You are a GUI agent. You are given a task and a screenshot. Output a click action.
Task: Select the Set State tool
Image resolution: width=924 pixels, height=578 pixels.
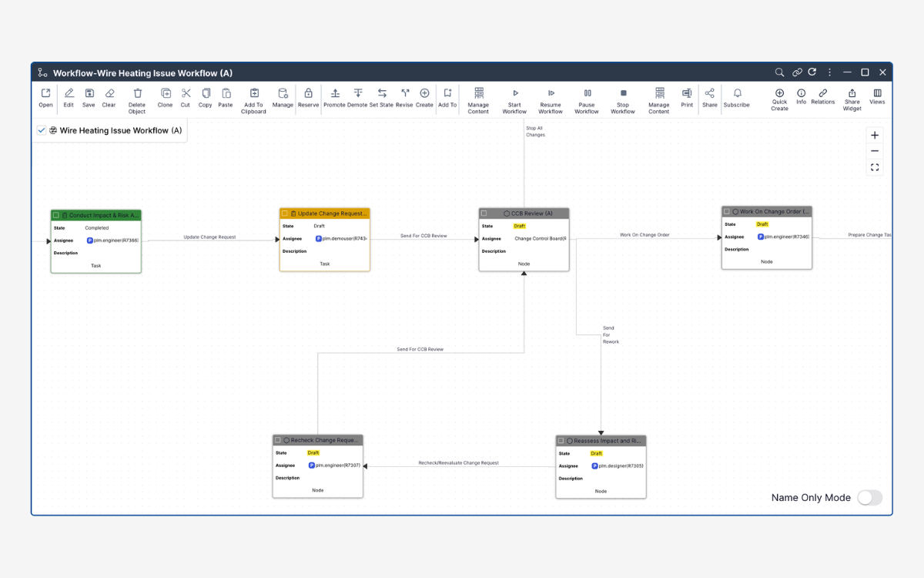[x=381, y=93]
